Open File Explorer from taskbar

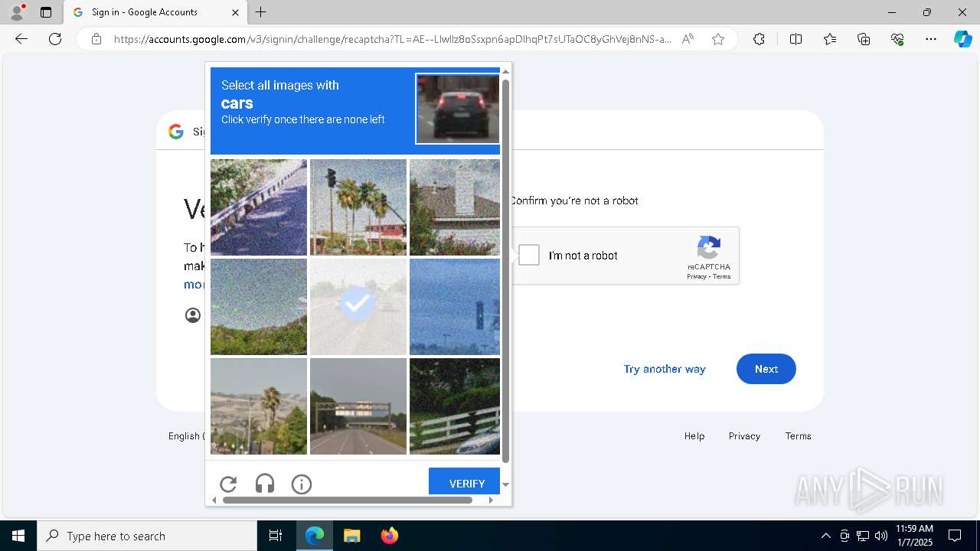tap(351, 536)
